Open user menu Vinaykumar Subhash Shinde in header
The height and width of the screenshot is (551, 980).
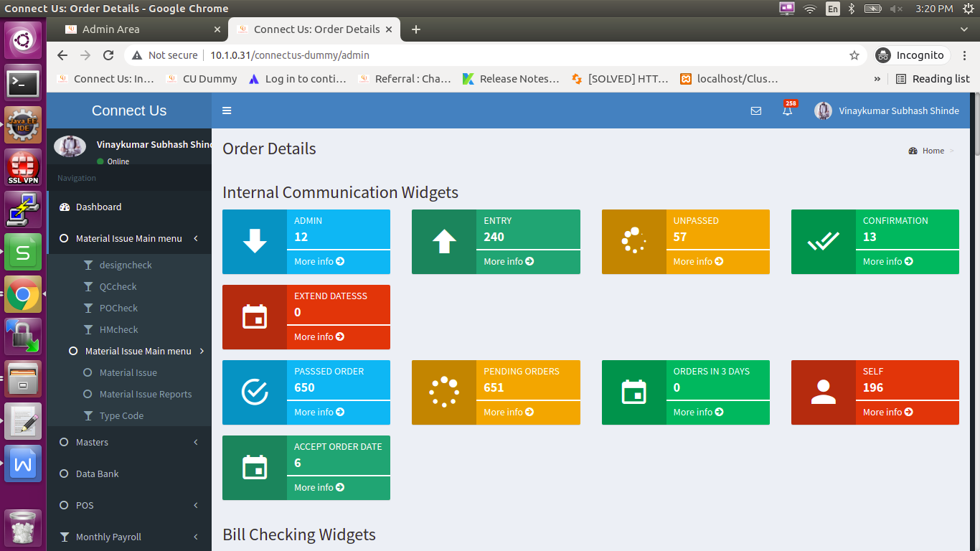pyautogui.click(x=887, y=110)
